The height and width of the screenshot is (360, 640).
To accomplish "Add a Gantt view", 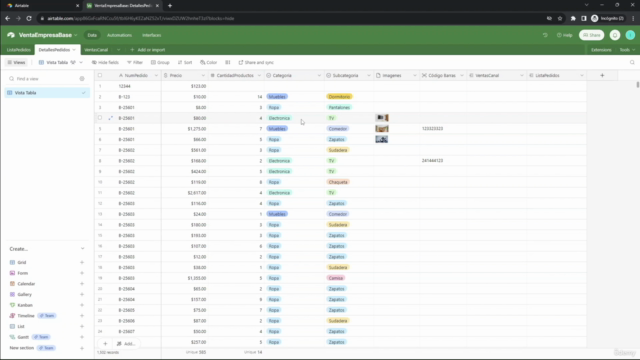I will click(x=82, y=337).
